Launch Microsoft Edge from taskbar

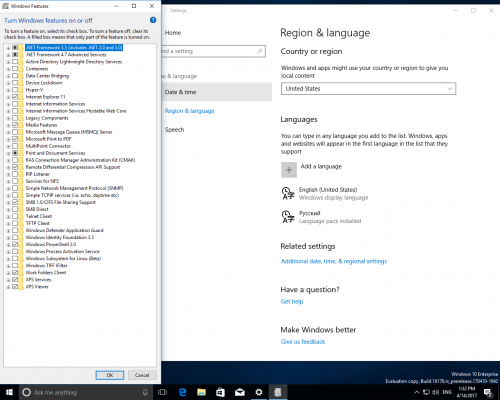(182, 392)
